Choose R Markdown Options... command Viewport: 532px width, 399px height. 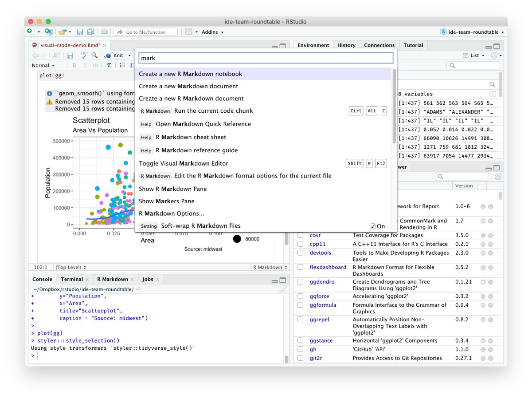pyautogui.click(x=263, y=213)
